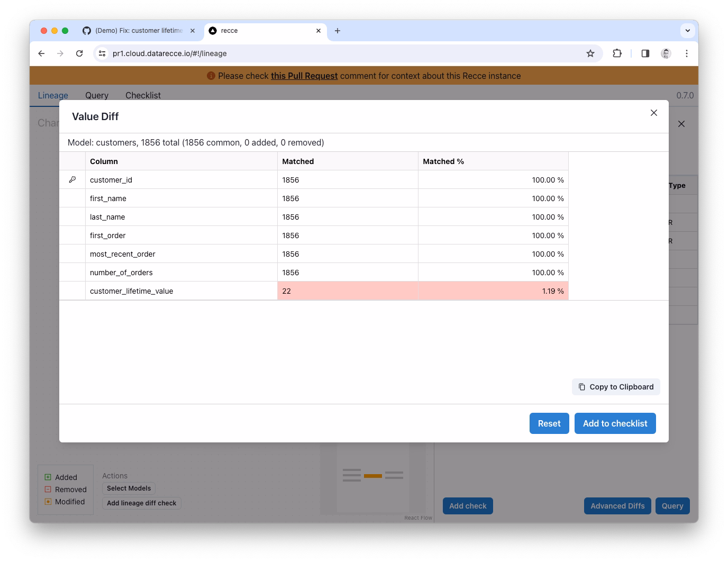Open the Pull Request link in banner
The width and height of the screenshot is (728, 562).
304,76
